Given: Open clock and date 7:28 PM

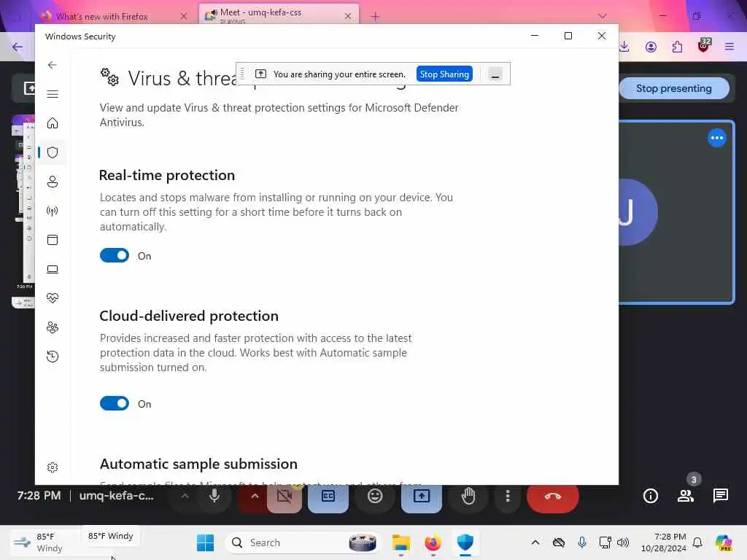Looking at the screenshot, I should click(x=664, y=542).
